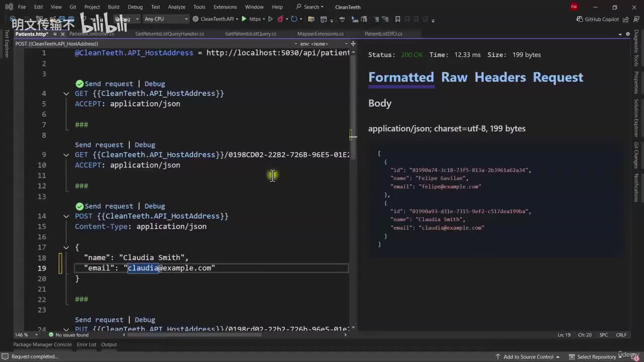Image resolution: width=644 pixels, height=362 pixels.
Task: Click the restart browser refresh icon
Action: tap(294, 19)
